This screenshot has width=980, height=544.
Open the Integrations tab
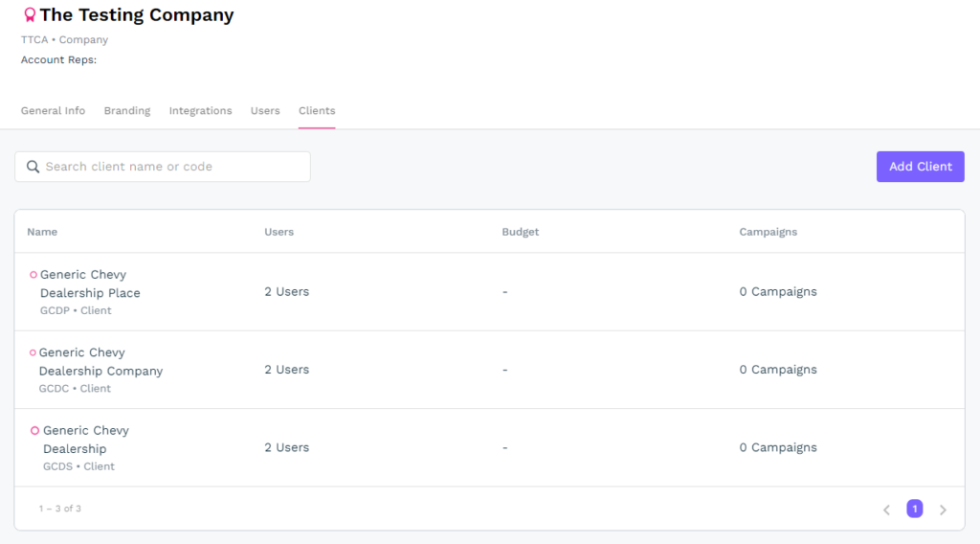coord(200,111)
